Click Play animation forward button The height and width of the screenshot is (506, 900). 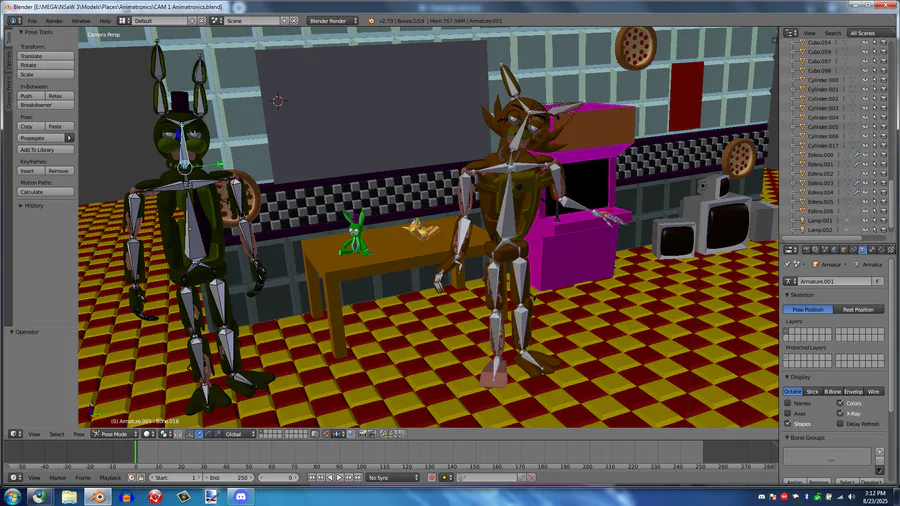click(339, 477)
